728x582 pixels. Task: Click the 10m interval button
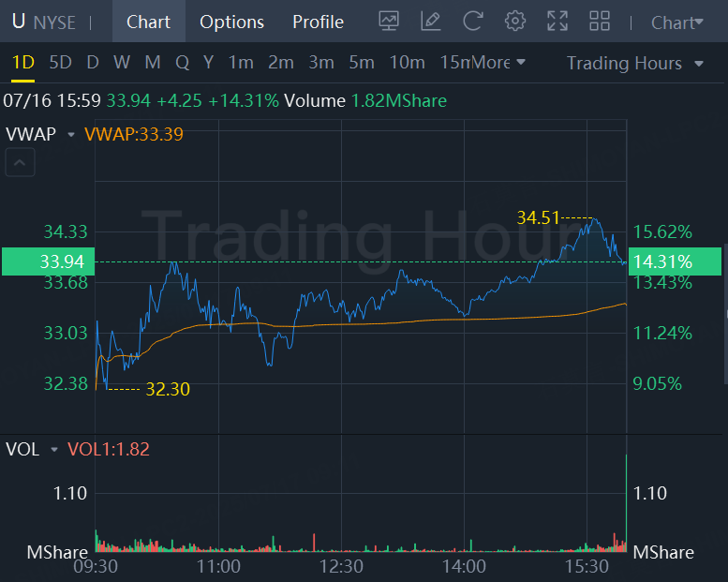pyautogui.click(x=407, y=63)
